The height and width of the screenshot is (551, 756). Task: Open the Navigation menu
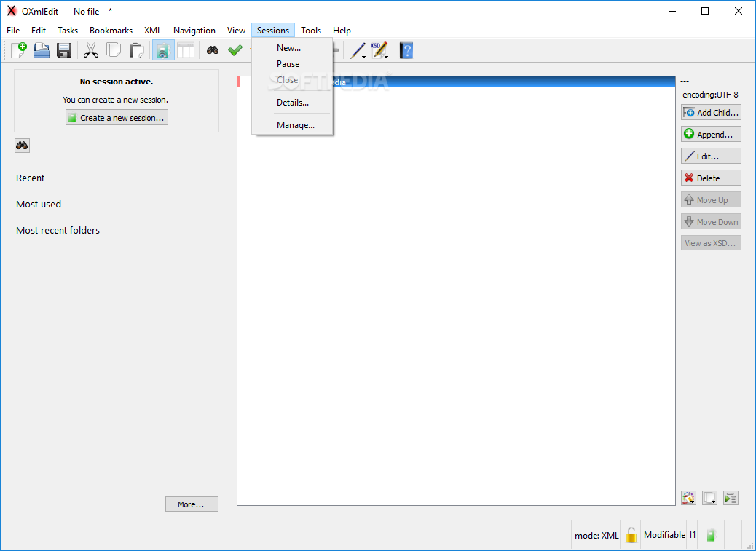[194, 31]
